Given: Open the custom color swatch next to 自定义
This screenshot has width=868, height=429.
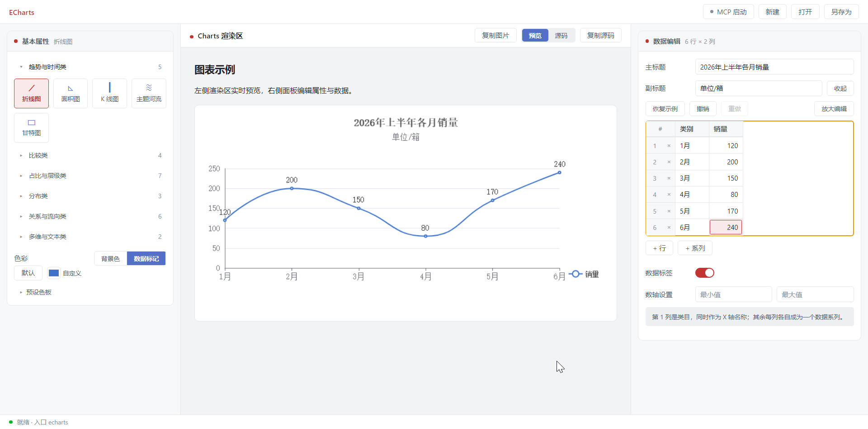Looking at the screenshot, I should (x=54, y=273).
